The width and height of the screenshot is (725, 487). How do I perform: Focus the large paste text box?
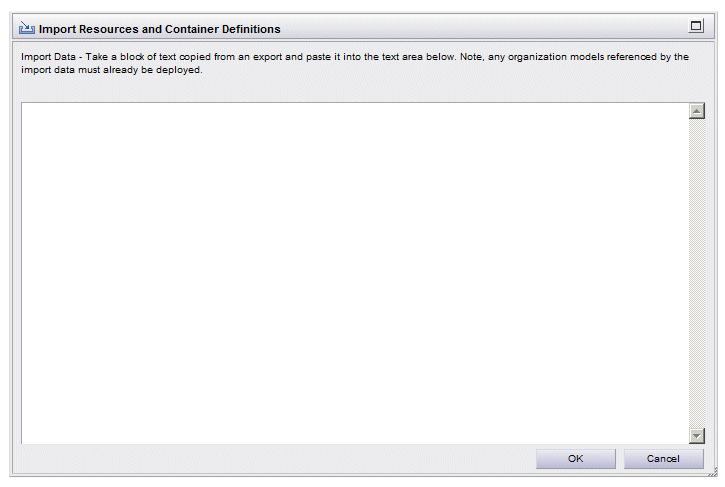tap(355, 273)
